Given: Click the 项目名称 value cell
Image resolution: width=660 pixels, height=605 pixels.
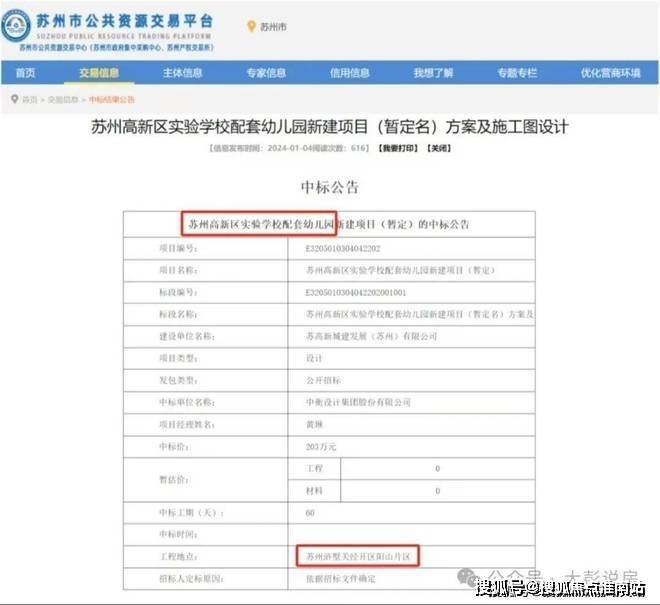Looking at the screenshot, I should click(412, 270).
